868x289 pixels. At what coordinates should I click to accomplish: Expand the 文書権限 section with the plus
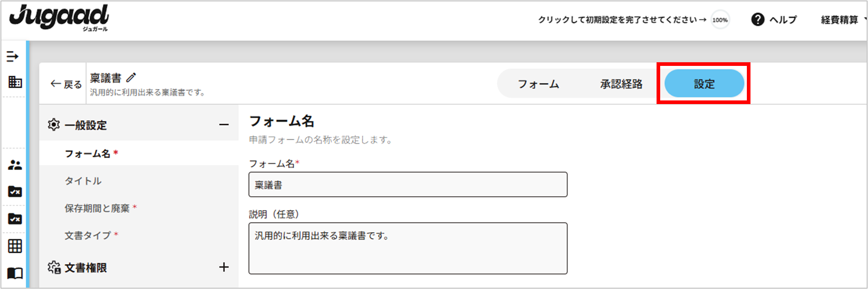pyautogui.click(x=224, y=267)
